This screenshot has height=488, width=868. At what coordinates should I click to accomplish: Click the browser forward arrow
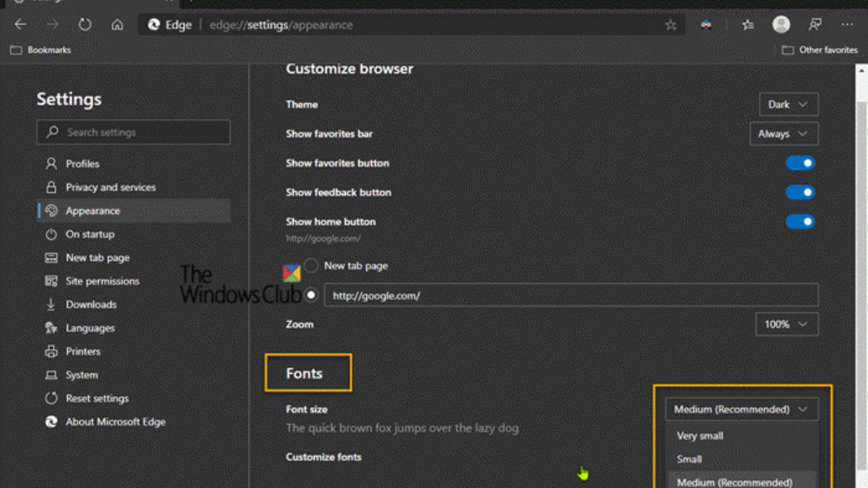[x=53, y=25]
